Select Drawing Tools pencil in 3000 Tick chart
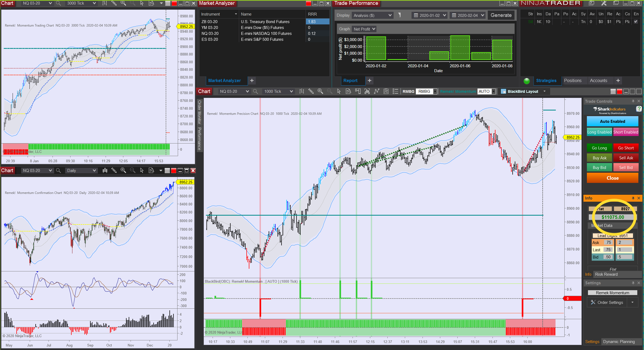 point(114,3)
